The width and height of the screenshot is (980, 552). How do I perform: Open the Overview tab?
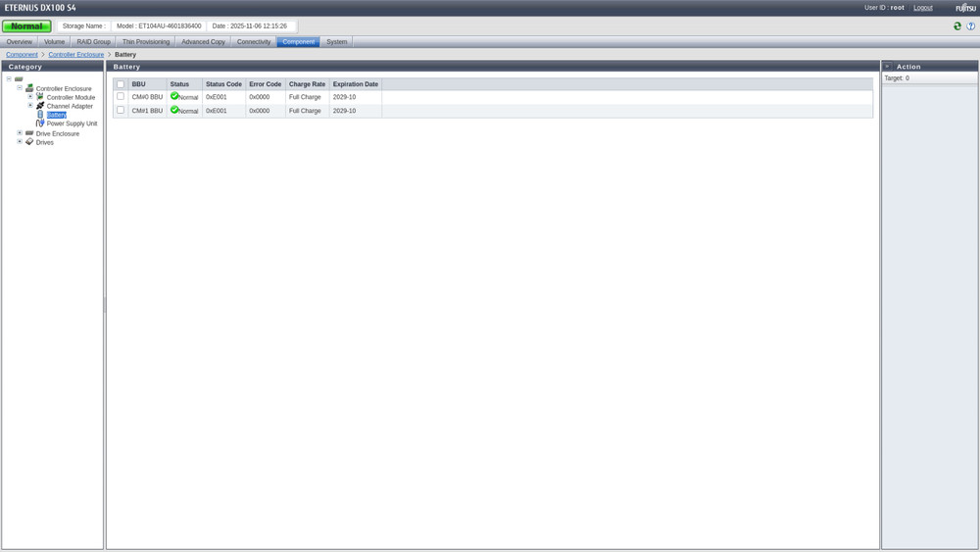coord(20,42)
